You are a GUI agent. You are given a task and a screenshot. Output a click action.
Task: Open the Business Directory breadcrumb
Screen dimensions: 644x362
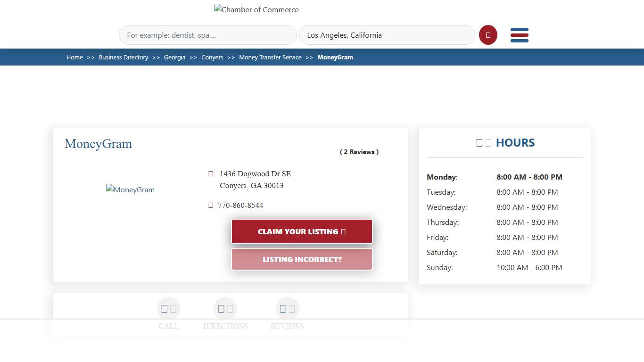[x=124, y=57]
